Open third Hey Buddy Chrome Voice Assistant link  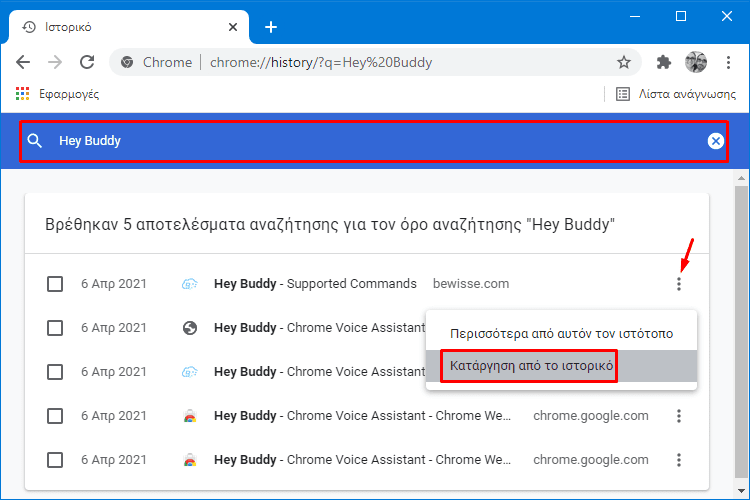(320, 372)
